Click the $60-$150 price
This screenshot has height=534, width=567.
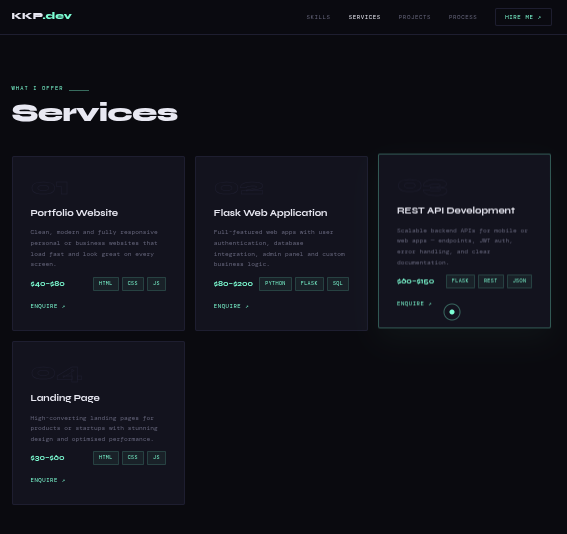[415, 281]
